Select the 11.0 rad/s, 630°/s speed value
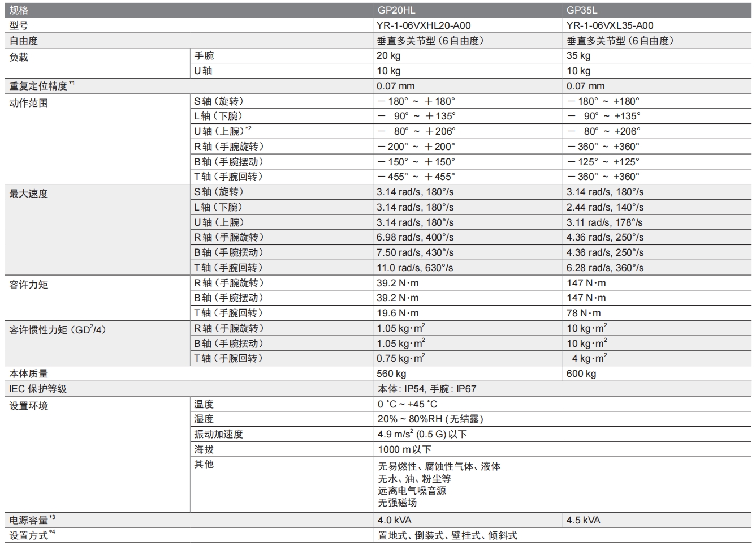756x545 pixels. (415, 268)
